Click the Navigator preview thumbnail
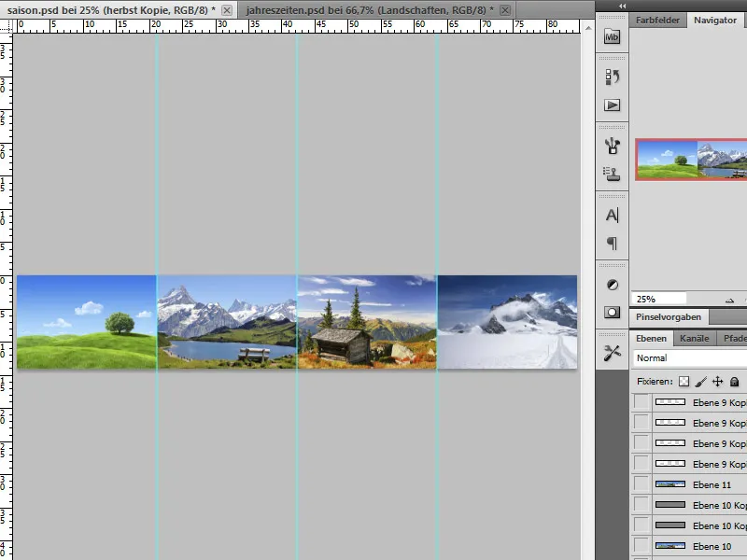747x560 pixels. (691, 160)
